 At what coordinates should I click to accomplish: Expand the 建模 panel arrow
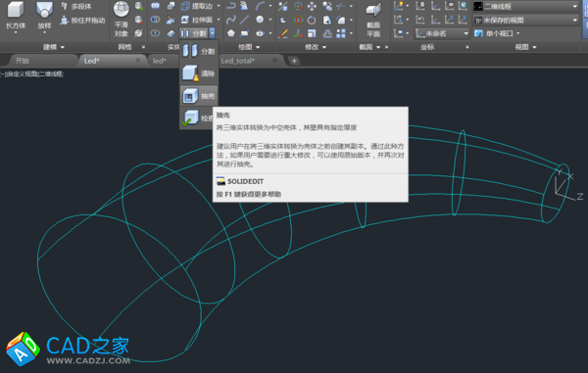(63, 47)
